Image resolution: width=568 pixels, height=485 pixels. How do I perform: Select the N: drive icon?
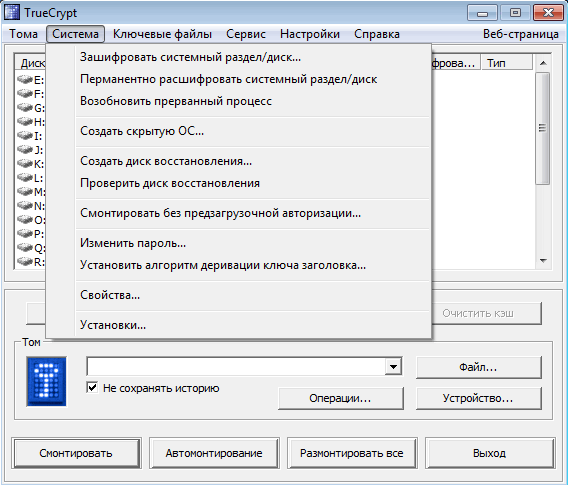click(25, 205)
